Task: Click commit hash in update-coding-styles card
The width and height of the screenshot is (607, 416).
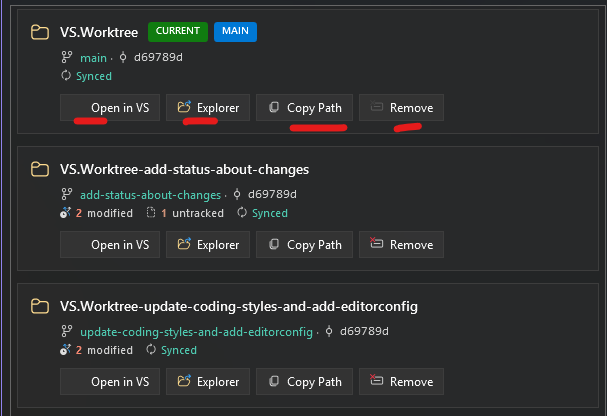Action: 364,331
